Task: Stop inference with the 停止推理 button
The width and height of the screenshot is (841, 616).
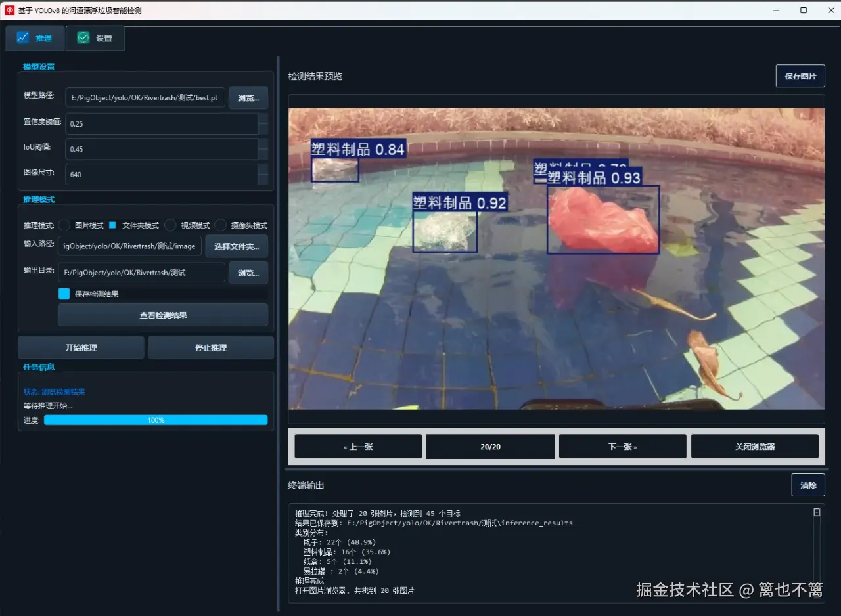Action: point(211,347)
